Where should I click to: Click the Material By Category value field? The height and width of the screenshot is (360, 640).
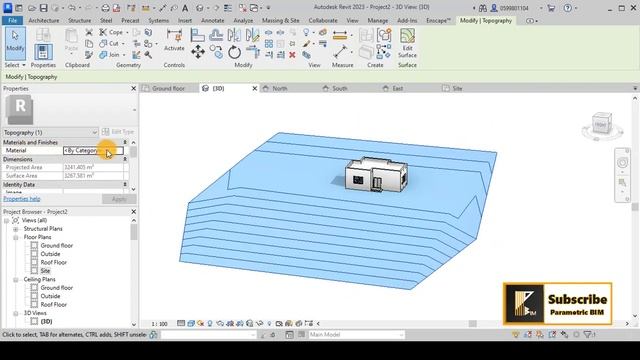93,151
